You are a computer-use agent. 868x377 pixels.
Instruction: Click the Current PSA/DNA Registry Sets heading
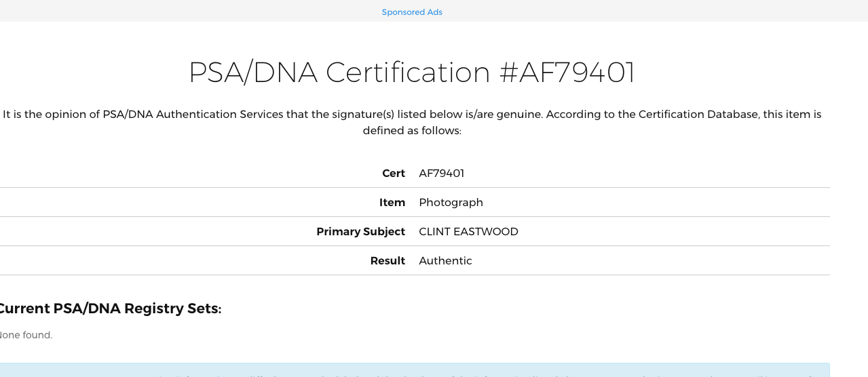coord(110,309)
